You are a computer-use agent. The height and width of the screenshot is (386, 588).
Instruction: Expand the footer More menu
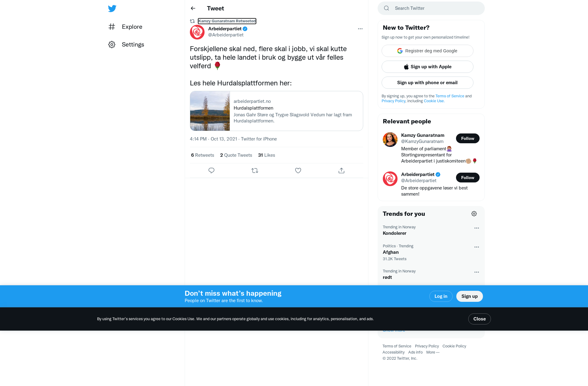click(433, 352)
